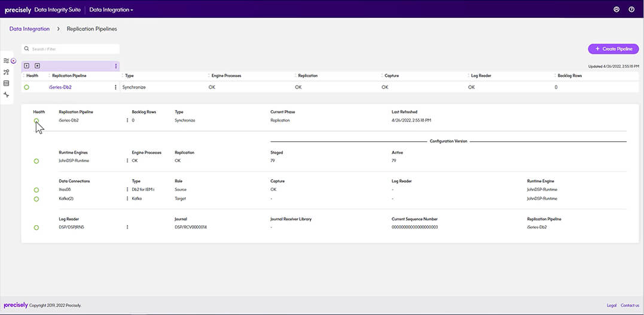Click the start (play) square icon in purple toolbar
The width and height of the screenshot is (644, 315).
coord(27,66)
